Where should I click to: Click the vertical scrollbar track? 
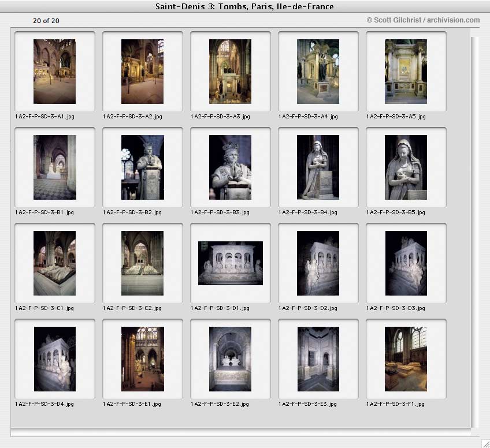pos(475,232)
